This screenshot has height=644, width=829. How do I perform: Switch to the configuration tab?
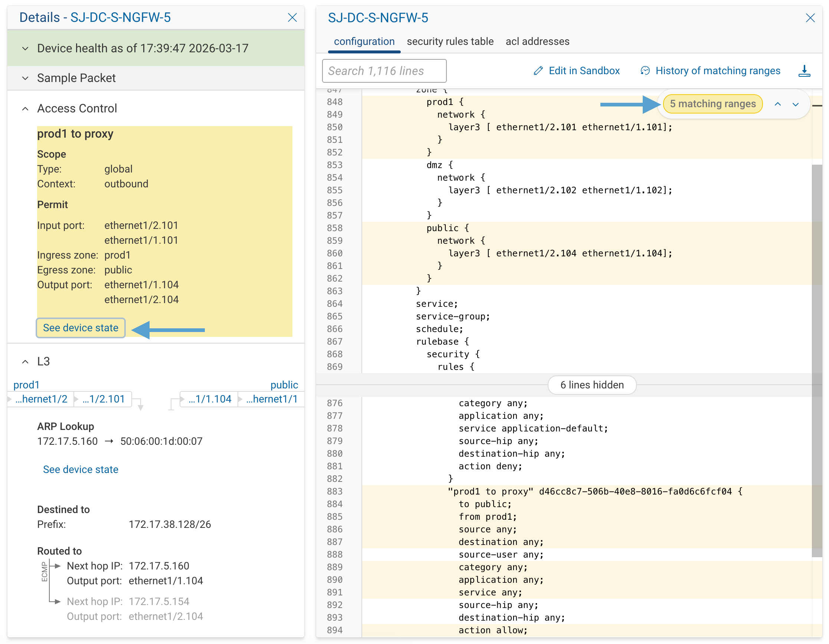coord(364,42)
